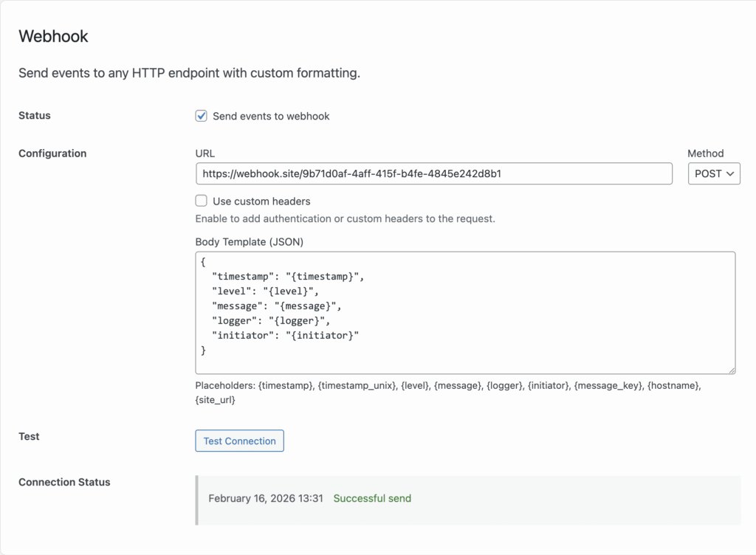The image size is (756, 555).
Task: Click the February 16, 2026 13:31 timestamp
Action: pyautogui.click(x=266, y=498)
